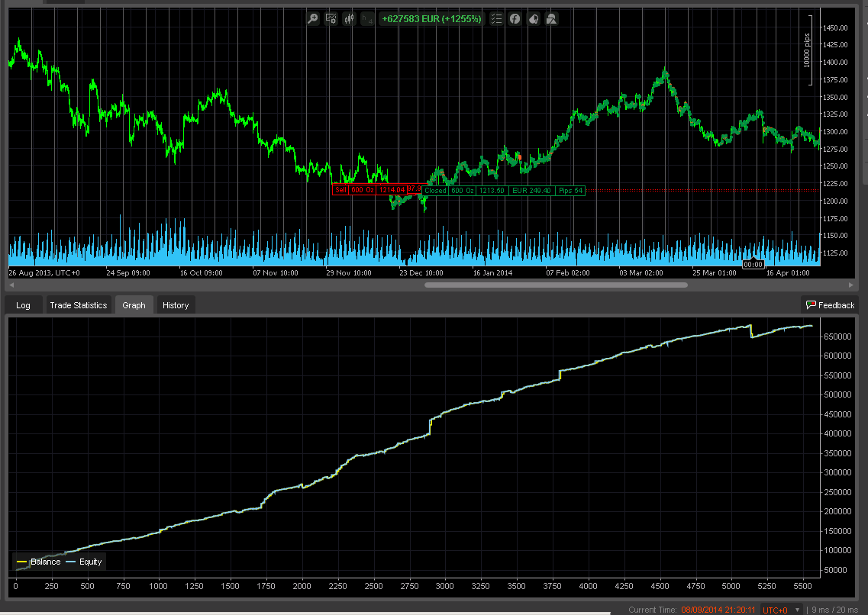
Task: Click the Facebook share icon
Action: click(515, 19)
